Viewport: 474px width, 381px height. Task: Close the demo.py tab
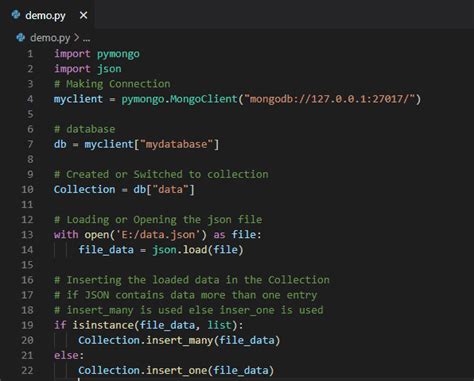[83, 15]
